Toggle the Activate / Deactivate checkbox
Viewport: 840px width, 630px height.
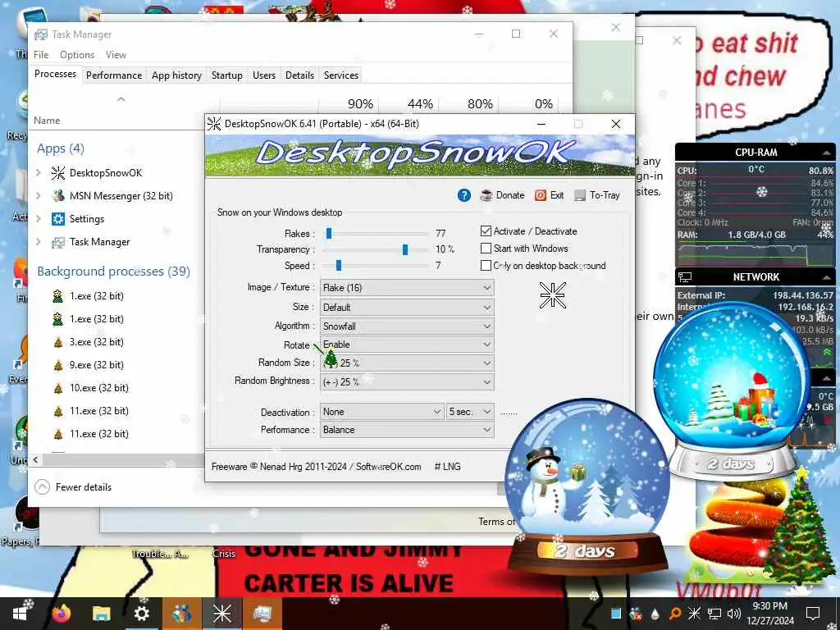pos(486,231)
